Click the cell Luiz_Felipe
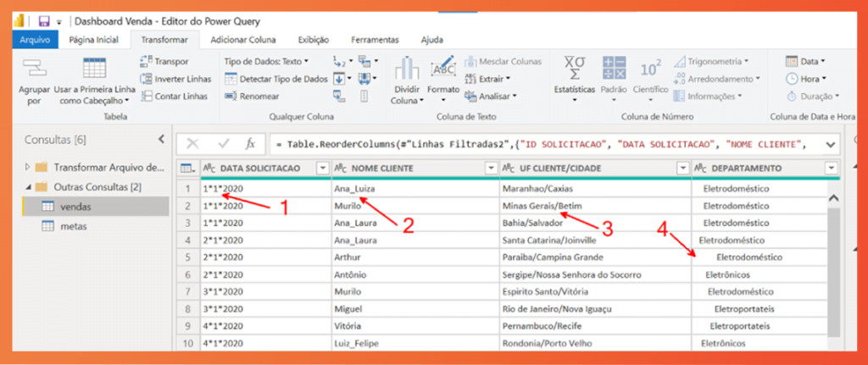This screenshot has width=868, height=365. (415, 344)
